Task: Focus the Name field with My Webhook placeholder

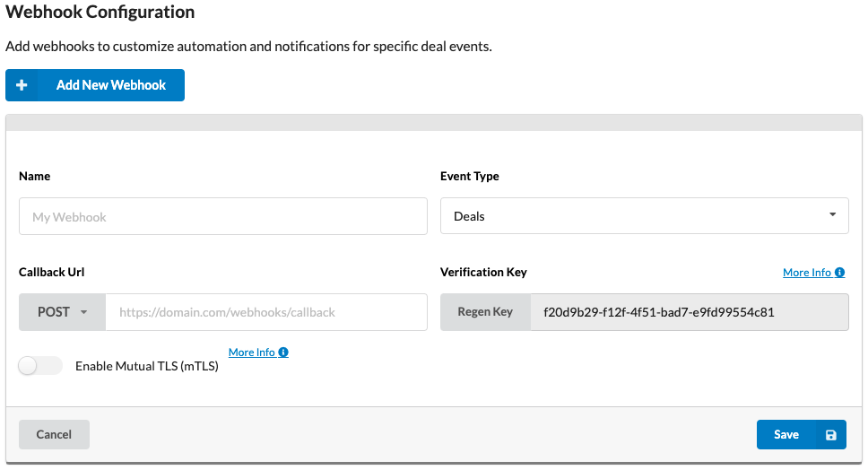Action: tap(222, 217)
